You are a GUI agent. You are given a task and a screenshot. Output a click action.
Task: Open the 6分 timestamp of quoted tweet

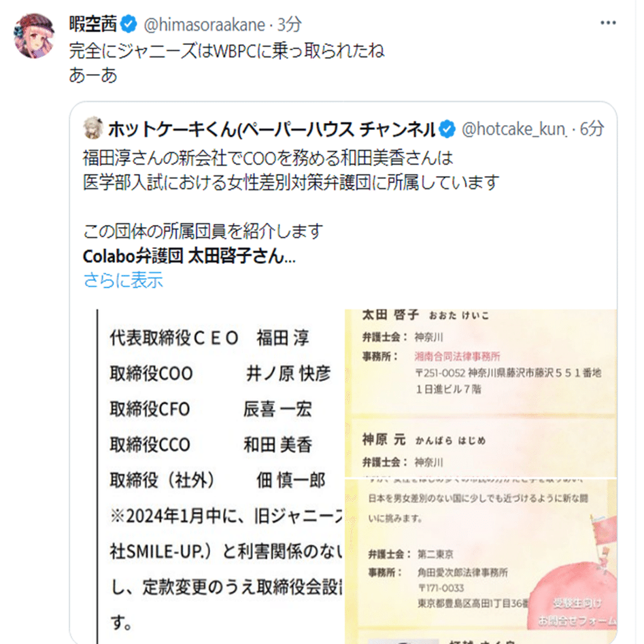(x=592, y=129)
